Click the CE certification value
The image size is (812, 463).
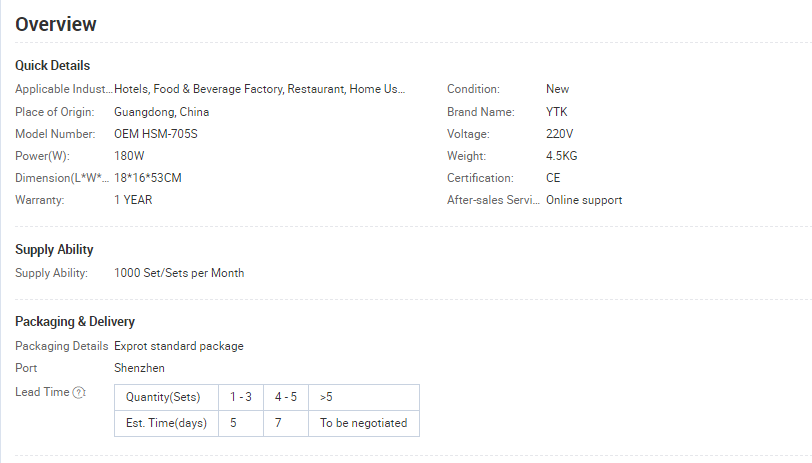click(553, 178)
